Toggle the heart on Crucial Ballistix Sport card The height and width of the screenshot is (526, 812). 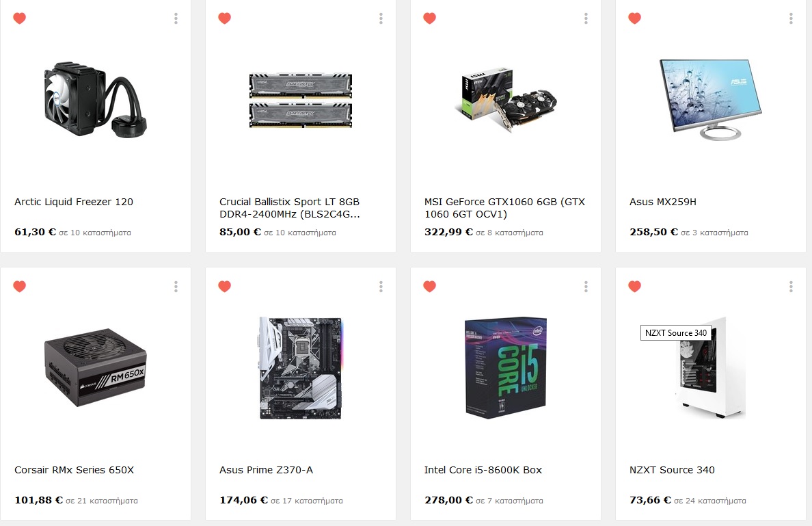225,18
